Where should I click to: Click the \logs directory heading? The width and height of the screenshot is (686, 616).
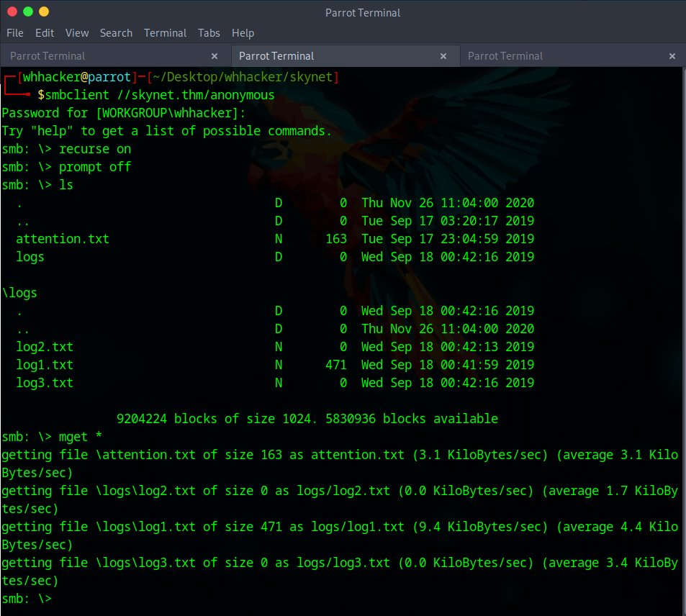(19, 293)
